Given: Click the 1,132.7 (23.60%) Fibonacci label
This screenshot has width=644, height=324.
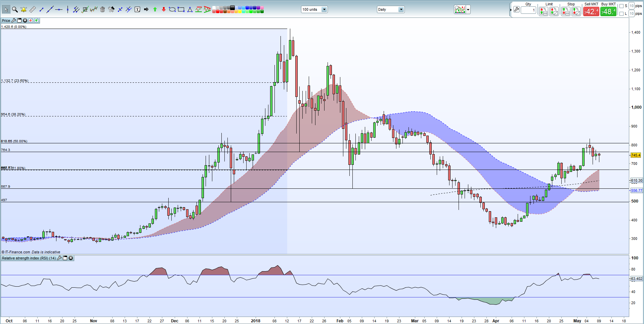Looking at the screenshot, I should (x=15, y=80).
